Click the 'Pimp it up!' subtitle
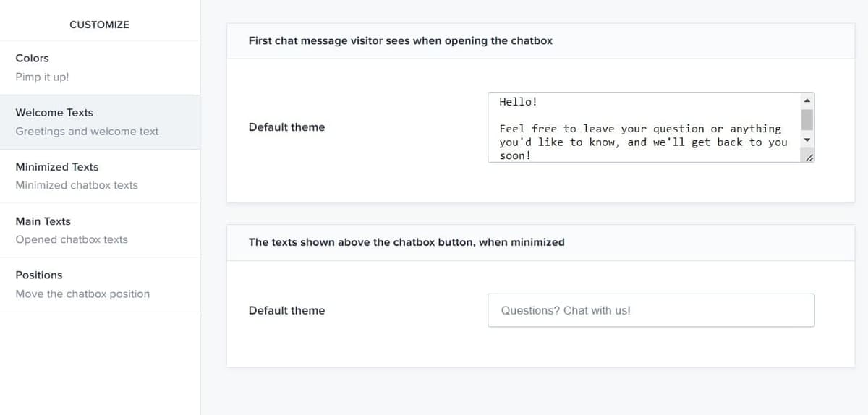This screenshot has width=868, height=415. tap(42, 77)
